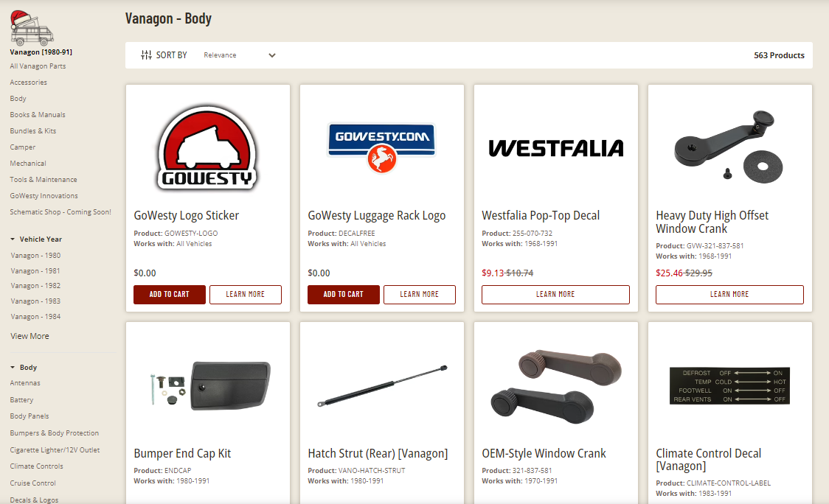Click the $25.46 sale price
The height and width of the screenshot is (504, 829).
[x=669, y=273]
